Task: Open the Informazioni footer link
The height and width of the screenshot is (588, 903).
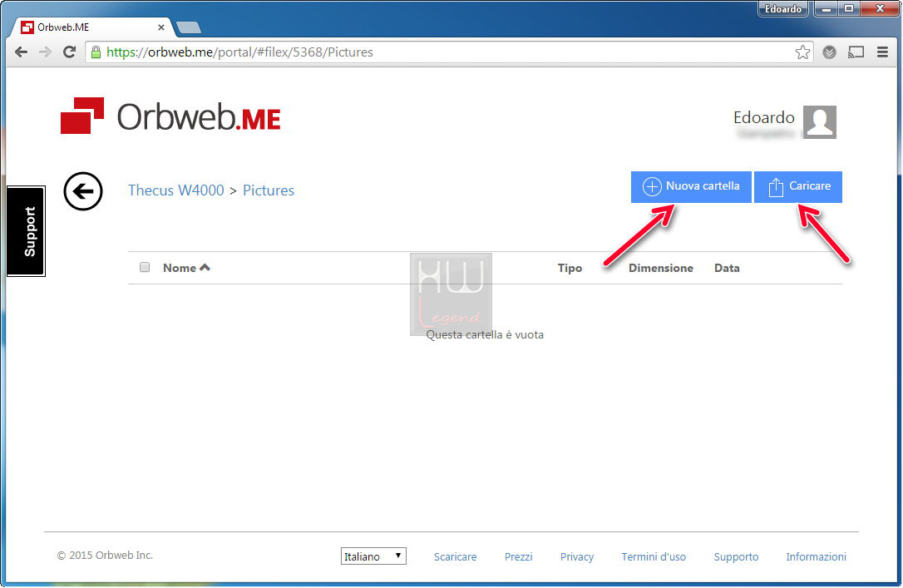Action: click(x=816, y=557)
